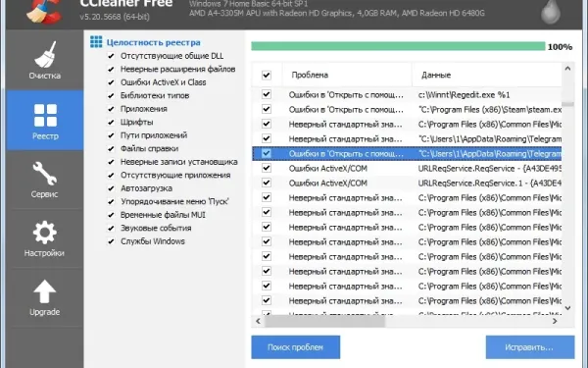The width and height of the screenshot is (588, 368).
Task: Click the 100% progress label
Action: pos(560,47)
